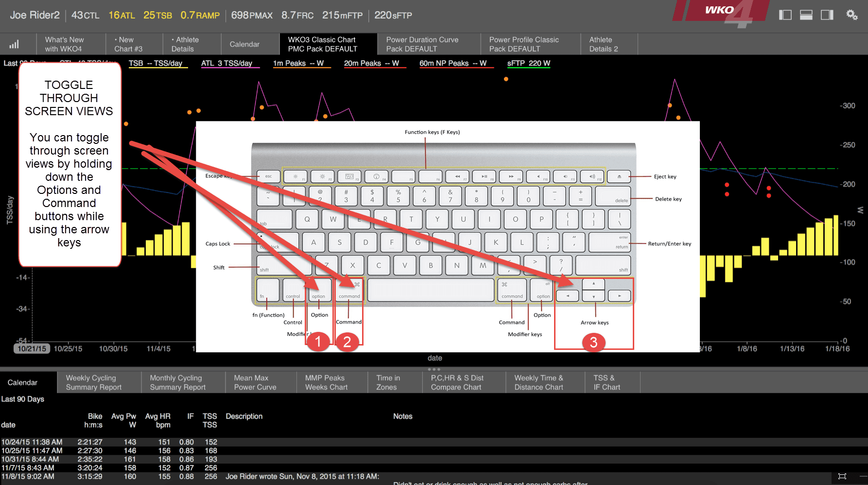Viewport: 868px width, 485px height.
Task: Click the TSS column header
Action: (x=210, y=420)
